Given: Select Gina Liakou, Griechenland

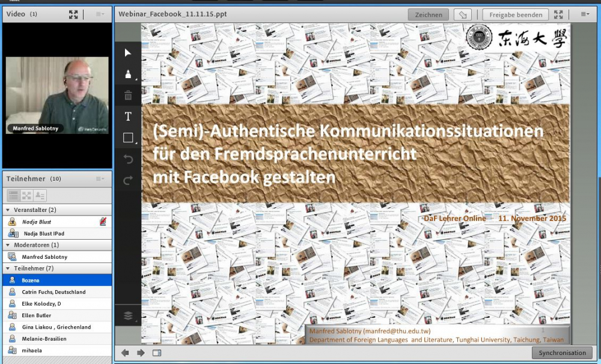Looking at the screenshot, I should click(x=57, y=327).
